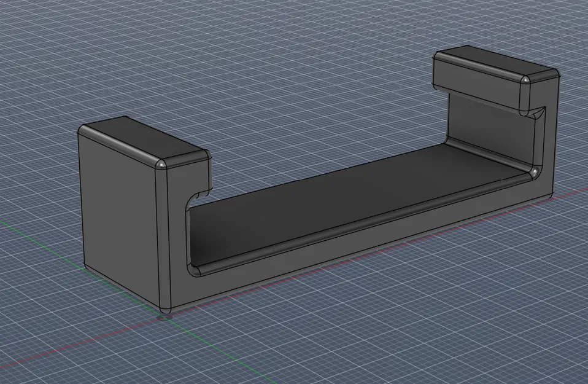This screenshot has height=384, width=588.
Task: Click the origin point marker on the grid
Action: (165, 318)
